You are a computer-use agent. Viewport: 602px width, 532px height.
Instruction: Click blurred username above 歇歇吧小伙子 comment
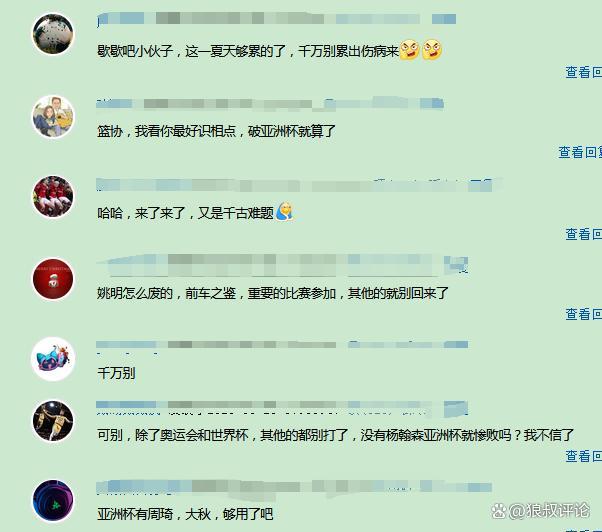tap(276, 18)
